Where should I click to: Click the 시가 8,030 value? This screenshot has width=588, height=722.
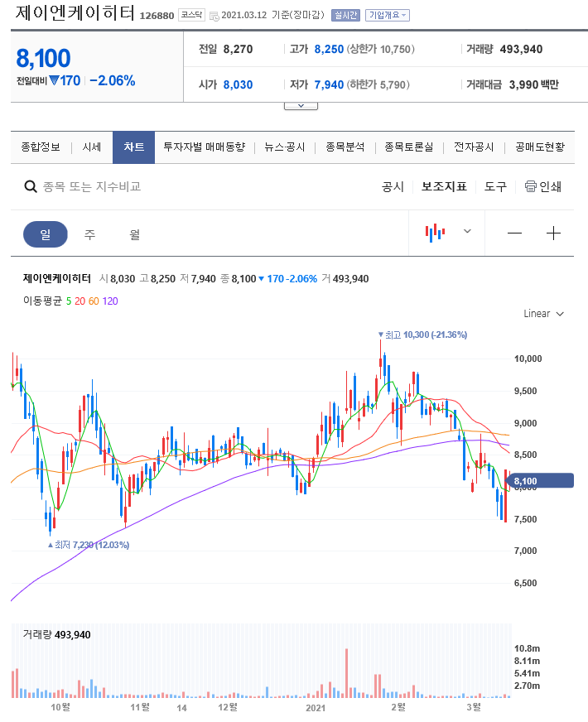tap(238, 84)
